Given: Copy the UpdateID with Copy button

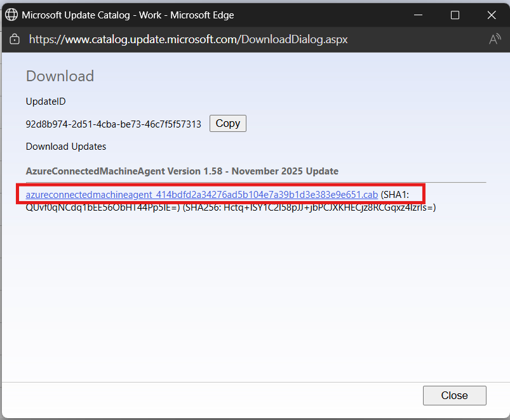Looking at the screenshot, I should [227, 124].
